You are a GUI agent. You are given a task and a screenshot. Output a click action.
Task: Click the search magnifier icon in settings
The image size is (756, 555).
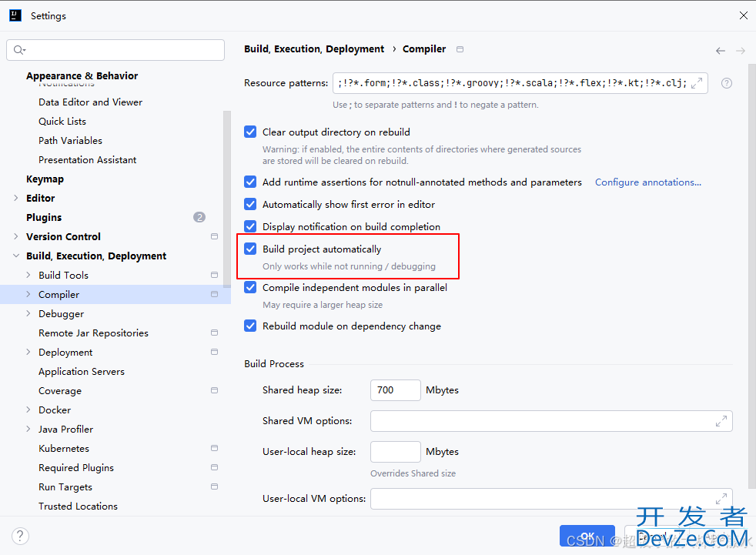pos(19,50)
